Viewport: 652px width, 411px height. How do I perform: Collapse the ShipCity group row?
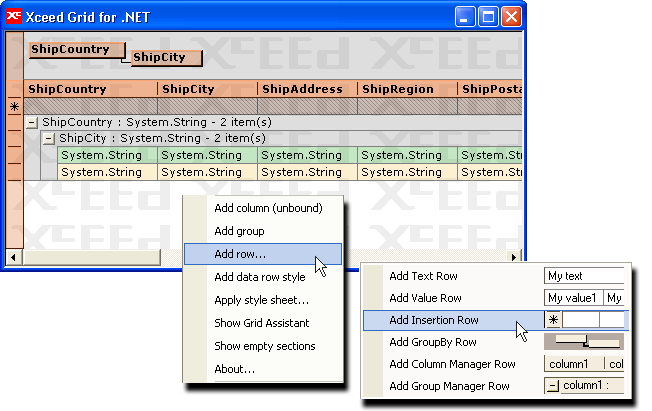pyautogui.click(x=49, y=139)
